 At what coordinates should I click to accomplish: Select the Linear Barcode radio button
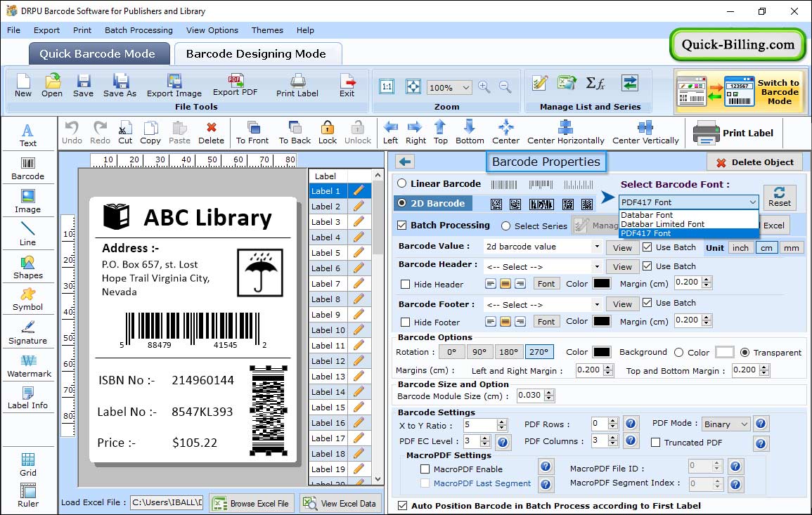pyautogui.click(x=402, y=183)
